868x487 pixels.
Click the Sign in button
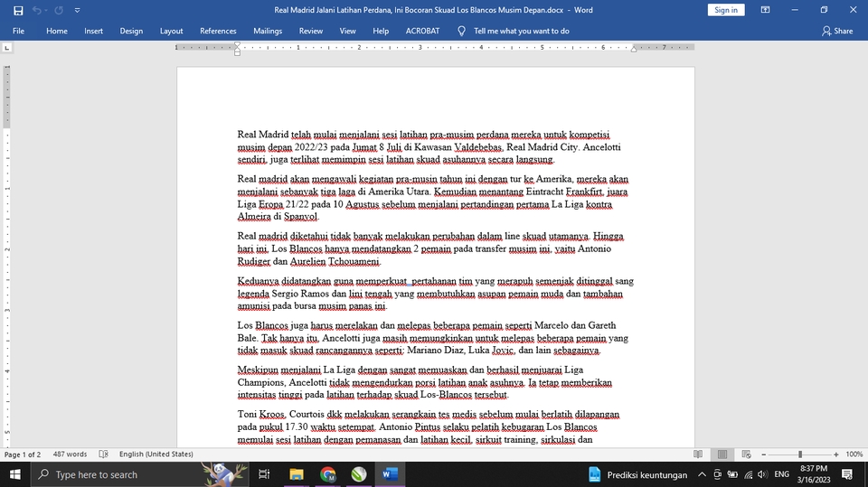pyautogui.click(x=726, y=10)
